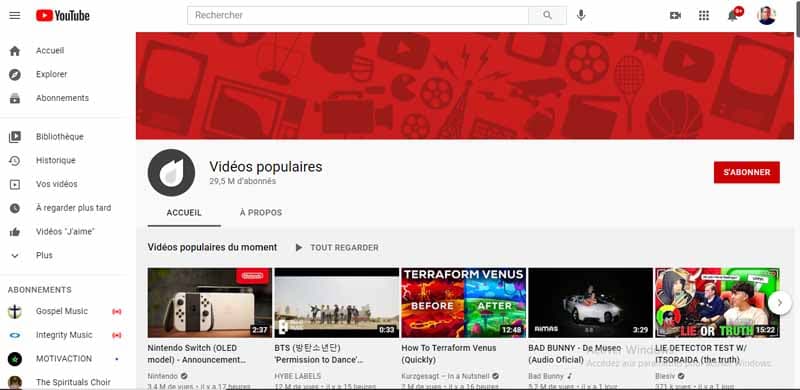The width and height of the screenshot is (800, 390).
Task: Expand the Plus chevron in sidebar
Action: (15, 256)
